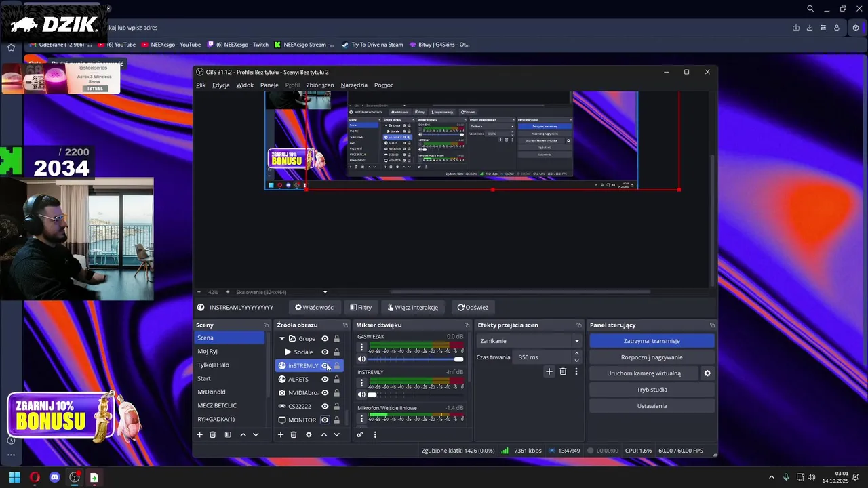Open source properties gear in Źródła obrazu
This screenshot has width=868, height=488.
(309, 434)
